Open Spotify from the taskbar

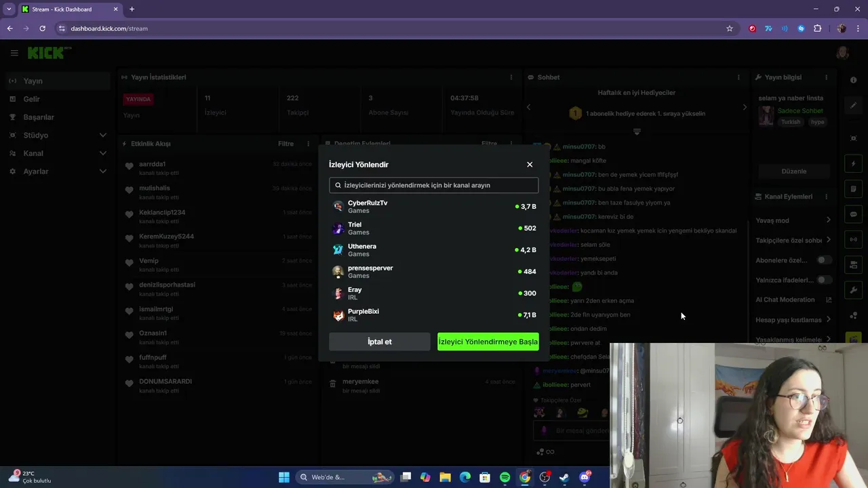(505, 477)
